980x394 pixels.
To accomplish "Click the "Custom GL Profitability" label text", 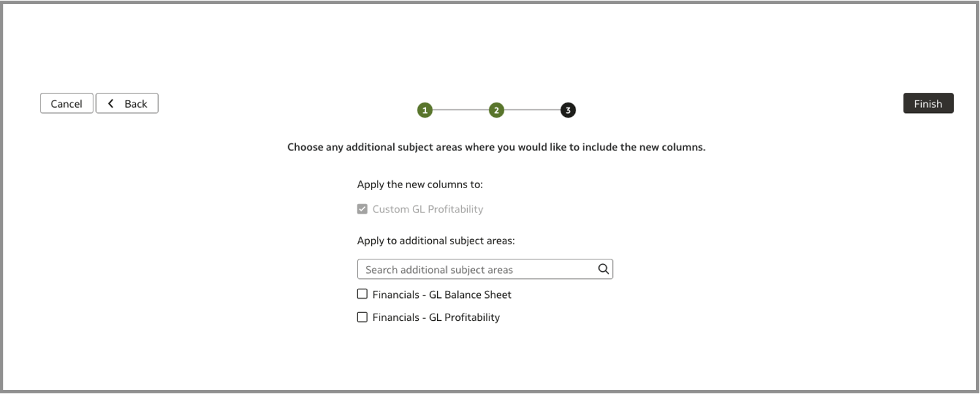I will click(428, 210).
